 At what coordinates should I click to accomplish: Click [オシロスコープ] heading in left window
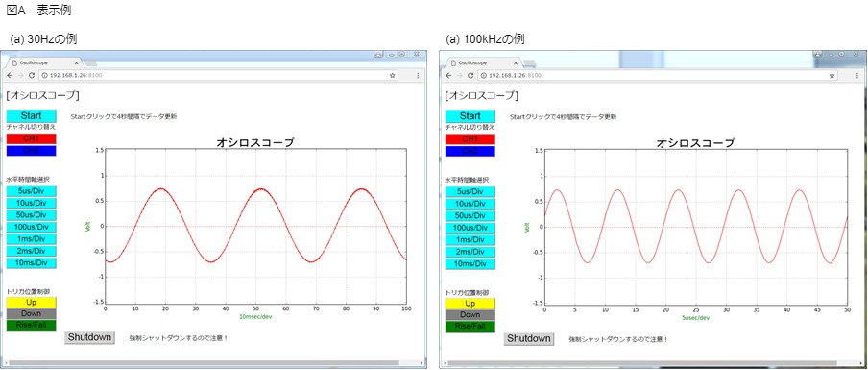[42, 95]
